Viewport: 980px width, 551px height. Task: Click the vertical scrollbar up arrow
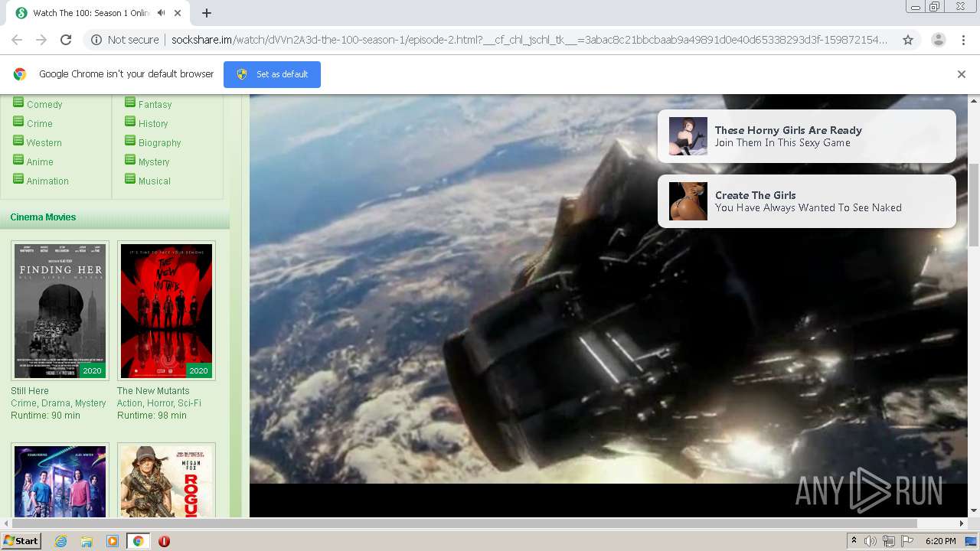[x=974, y=100]
